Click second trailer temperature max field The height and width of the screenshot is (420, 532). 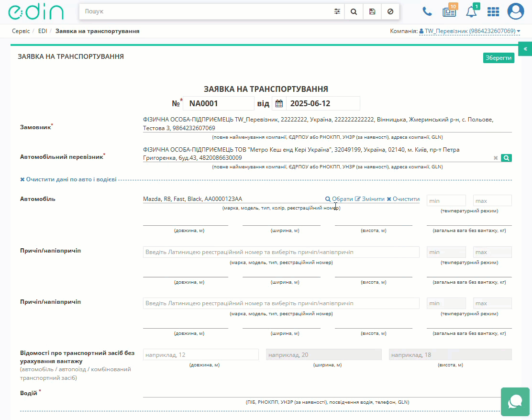tap(492, 303)
